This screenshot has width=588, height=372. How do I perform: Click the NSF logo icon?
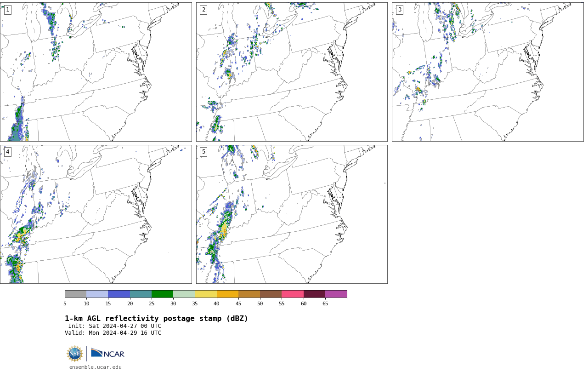click(75, 354)
